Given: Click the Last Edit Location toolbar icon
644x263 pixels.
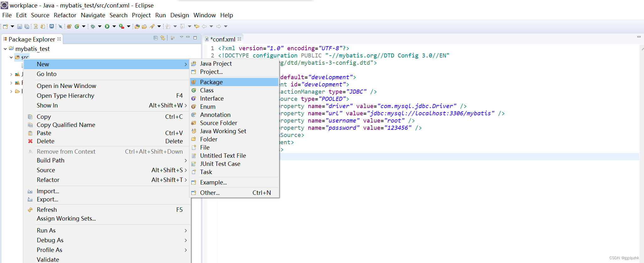Looking at the screenshot, I should pos(197,26).
